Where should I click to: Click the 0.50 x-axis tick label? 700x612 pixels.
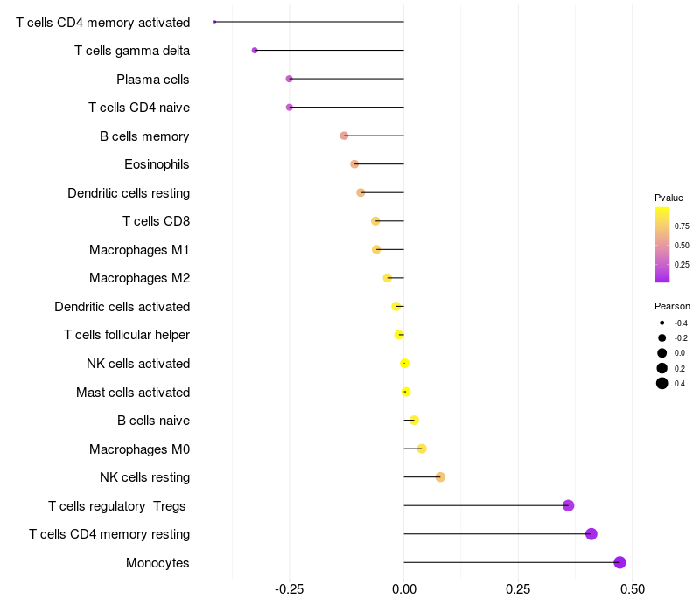pyautogui.click(x=632, y=589)
